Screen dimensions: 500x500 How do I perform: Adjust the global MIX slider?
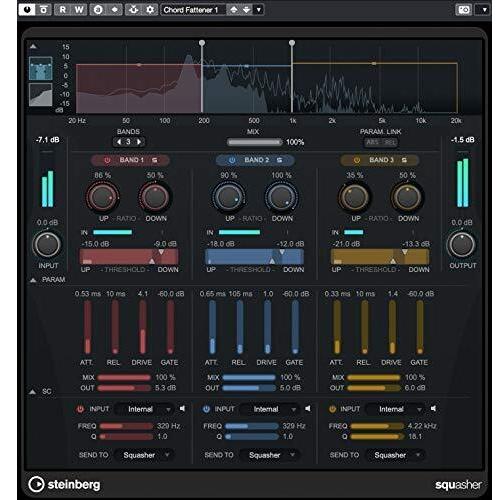coord(255,142)
